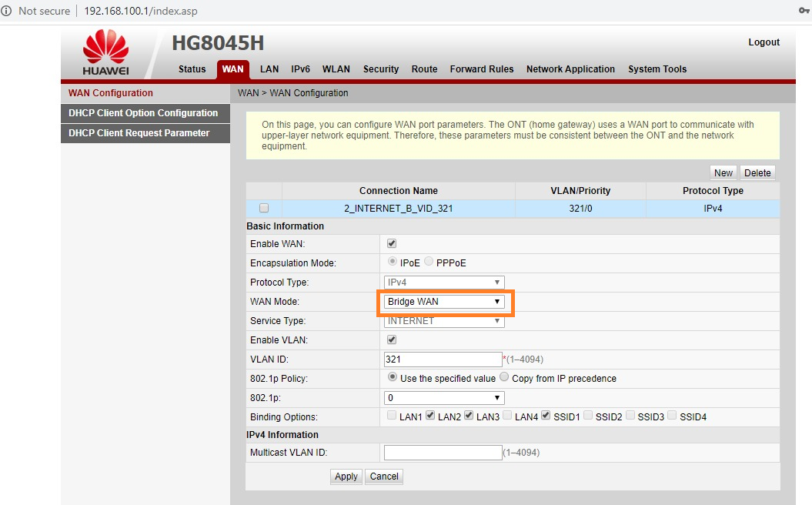Open DHCP Client Option Configuration
Screen dimensions: 812x505
click(x=145, y=113)
